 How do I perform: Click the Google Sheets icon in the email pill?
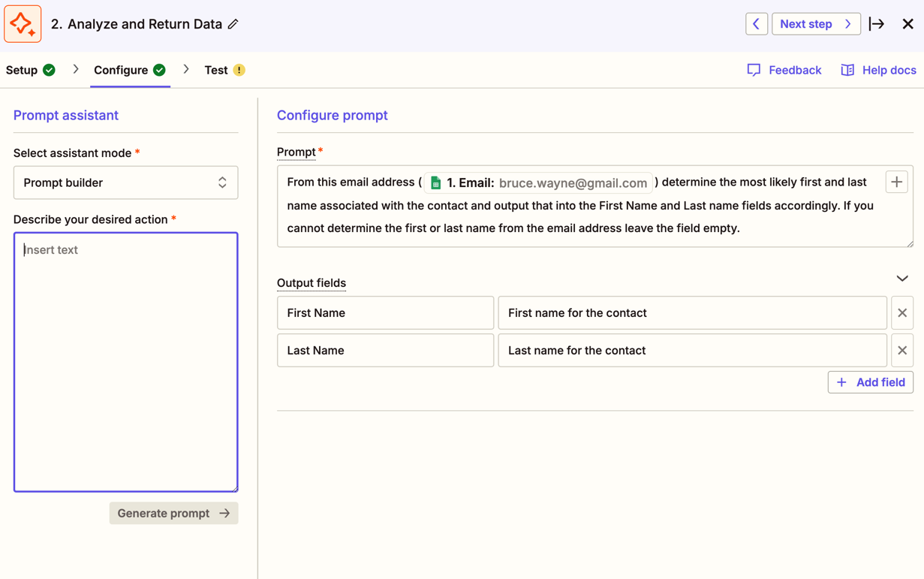pos(435,182)
